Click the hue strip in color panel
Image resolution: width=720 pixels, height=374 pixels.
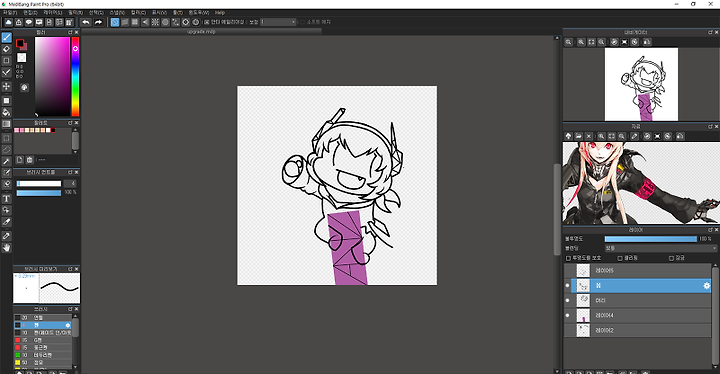(x=75, y=76)
